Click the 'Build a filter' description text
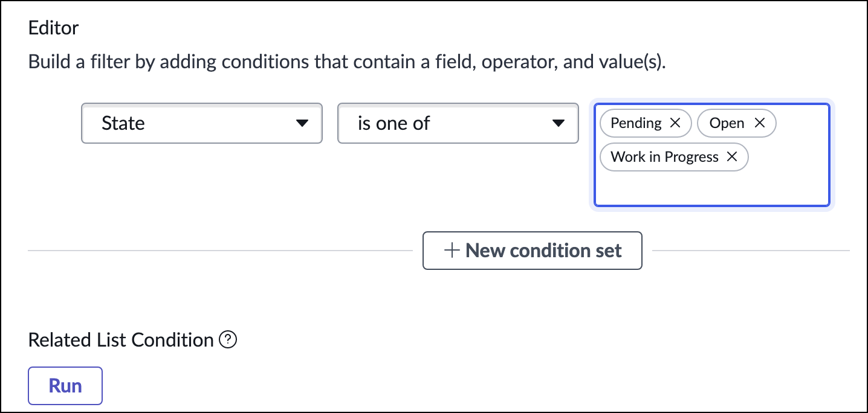 [346, 62]
